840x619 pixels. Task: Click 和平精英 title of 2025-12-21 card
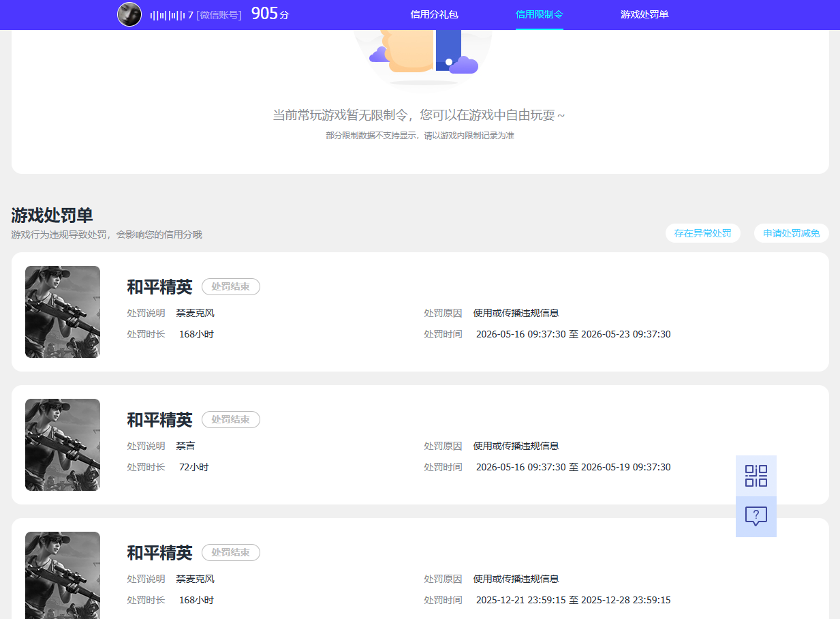pos(160,553)
